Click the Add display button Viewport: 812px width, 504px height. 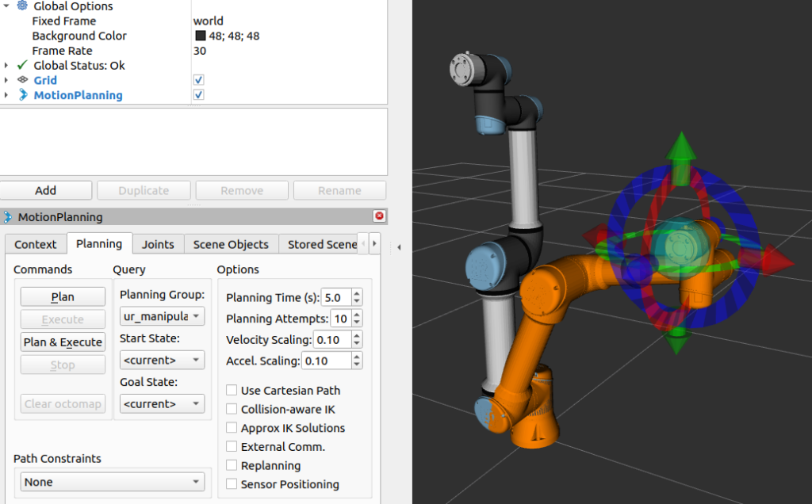point(46,190)
